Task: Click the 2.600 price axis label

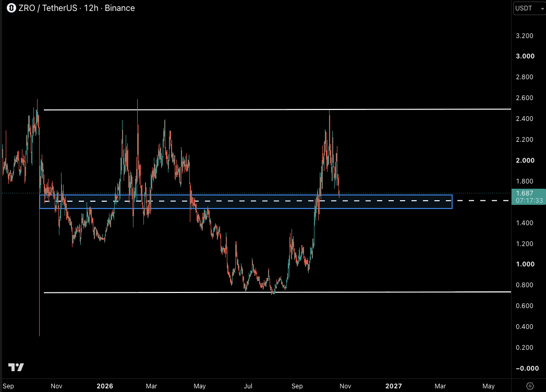Action: pyautogui.click(x=525, y=98)
